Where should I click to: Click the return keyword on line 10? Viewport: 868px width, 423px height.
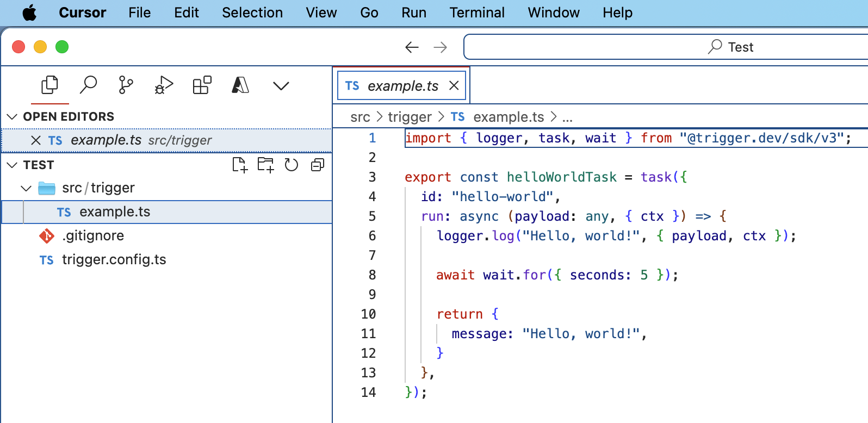460,314
